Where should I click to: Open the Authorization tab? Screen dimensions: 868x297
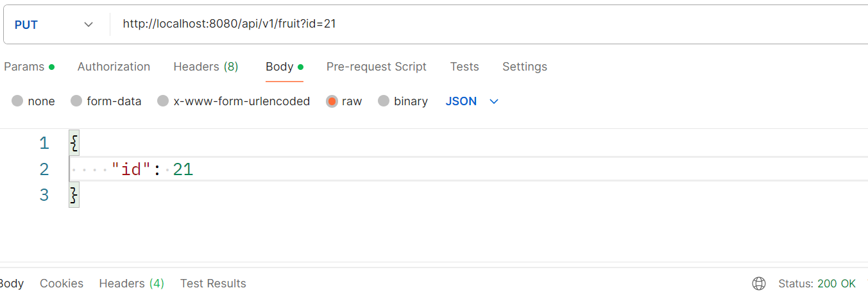tap(114, 67)
